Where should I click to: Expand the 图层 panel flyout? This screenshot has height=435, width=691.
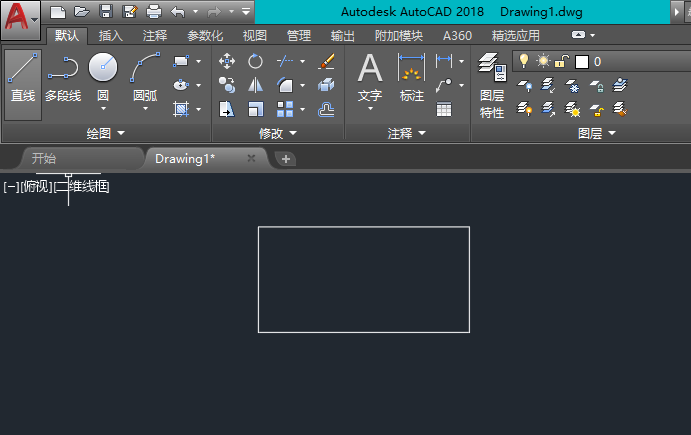click(x=597, y=133)
